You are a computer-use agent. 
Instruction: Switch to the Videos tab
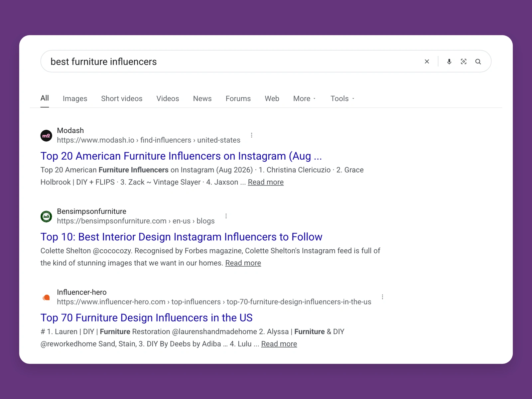tap(168, 99)
